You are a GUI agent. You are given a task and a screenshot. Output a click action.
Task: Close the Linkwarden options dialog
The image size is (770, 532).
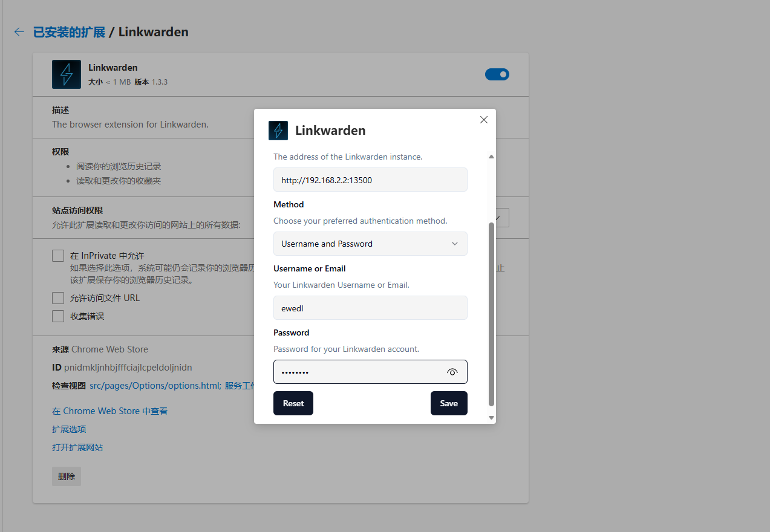[484, 120]
